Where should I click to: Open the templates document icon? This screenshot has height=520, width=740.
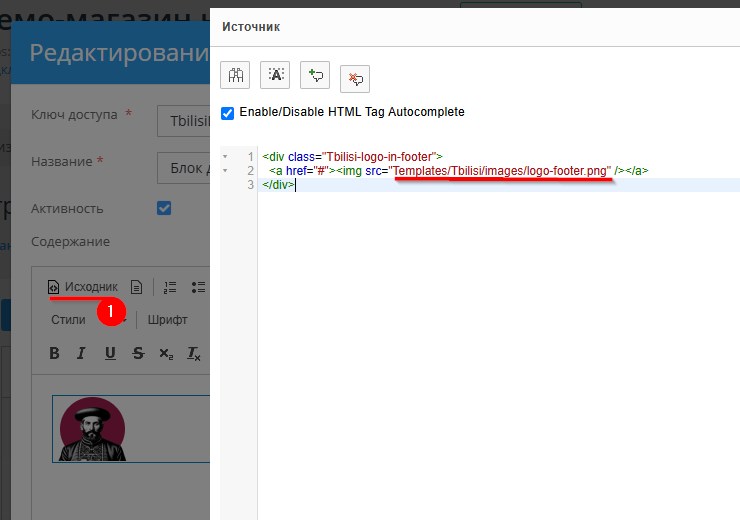(x=137, y=287)
